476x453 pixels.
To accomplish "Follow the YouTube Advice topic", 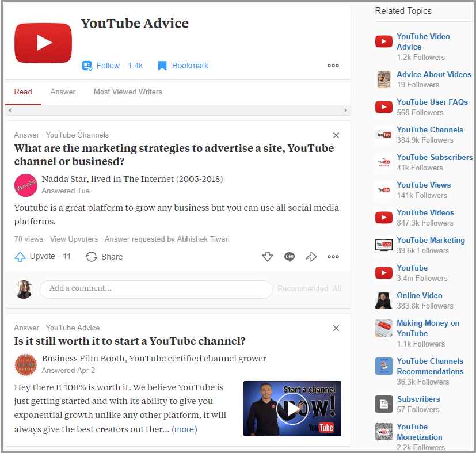I will tap(112, 66).
